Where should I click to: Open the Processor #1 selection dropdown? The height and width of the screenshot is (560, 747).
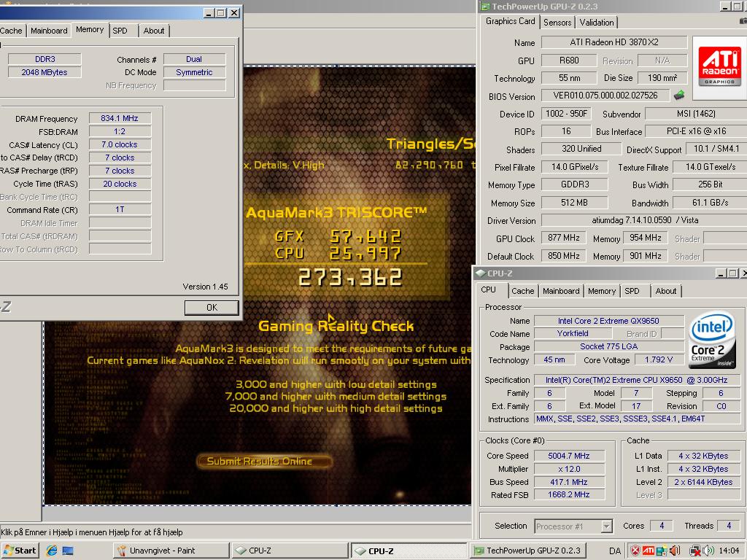coord(606,526)
